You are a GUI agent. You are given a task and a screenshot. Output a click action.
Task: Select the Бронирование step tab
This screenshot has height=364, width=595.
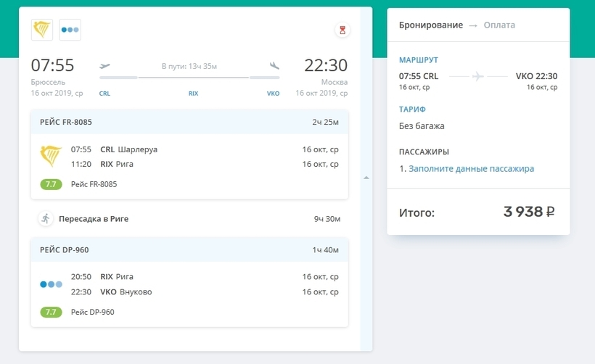coord(431,25)
